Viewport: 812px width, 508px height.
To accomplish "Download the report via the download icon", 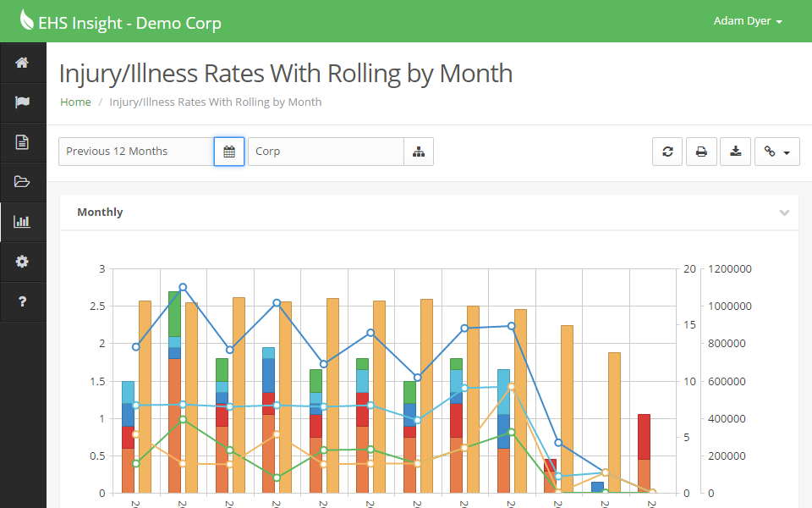I will 735,151.
